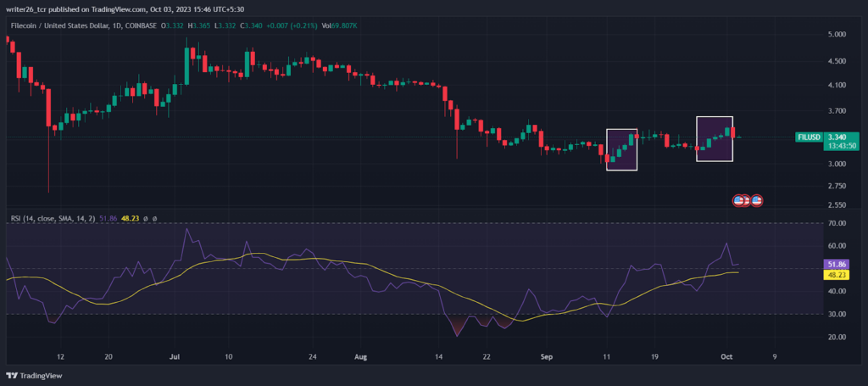Click the yellow 48.23 value in RSI legend
868x386 pixels.
[129, 219]
